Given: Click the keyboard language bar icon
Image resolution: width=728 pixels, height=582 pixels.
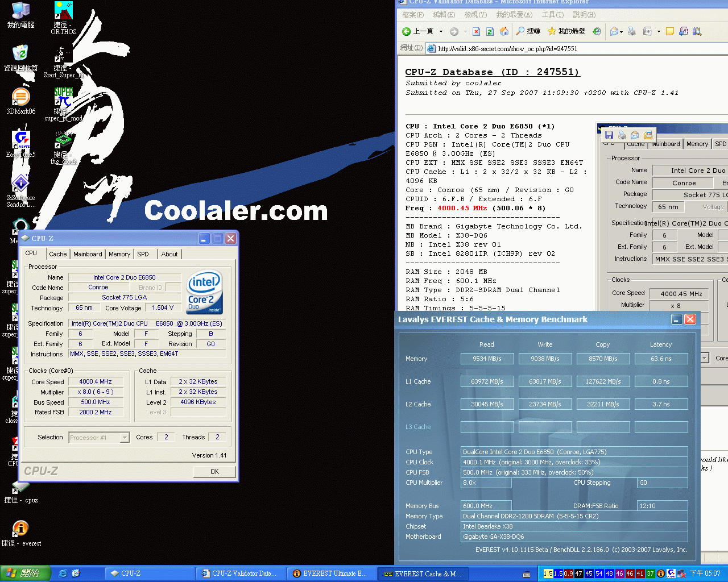Looking at the screenshot, I should pyautogui.click(x=527, y=574).
